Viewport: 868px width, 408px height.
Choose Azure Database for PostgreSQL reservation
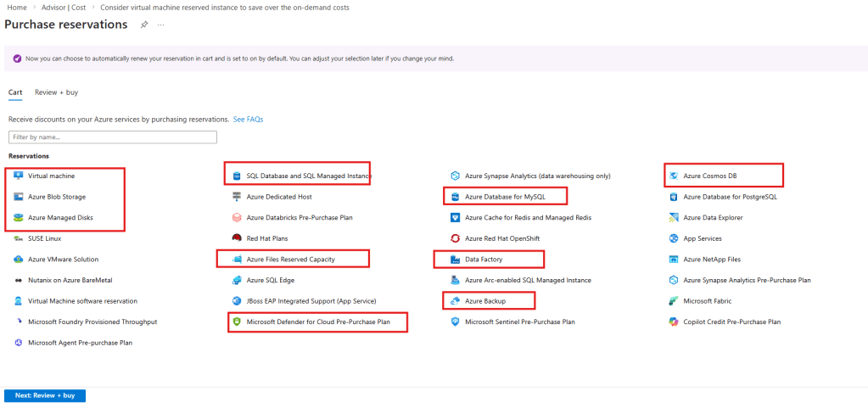click(x=729, y=197)
